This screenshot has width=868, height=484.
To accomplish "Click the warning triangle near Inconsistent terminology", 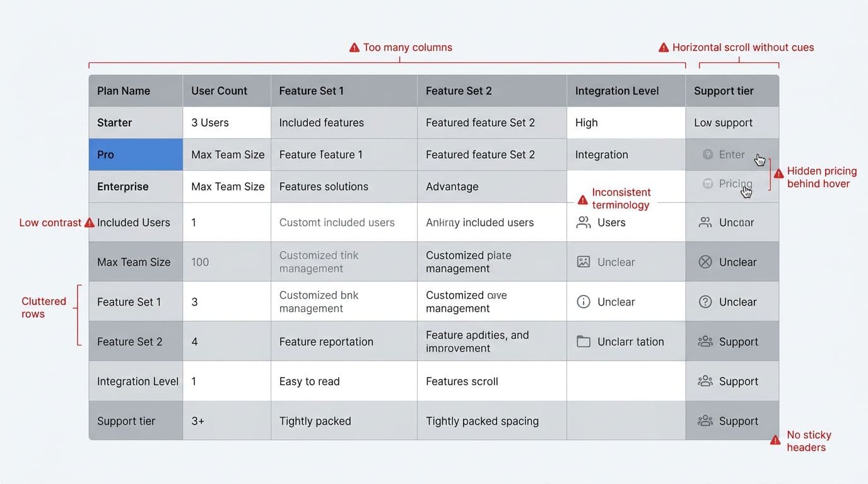I will (x=582, y=200).
